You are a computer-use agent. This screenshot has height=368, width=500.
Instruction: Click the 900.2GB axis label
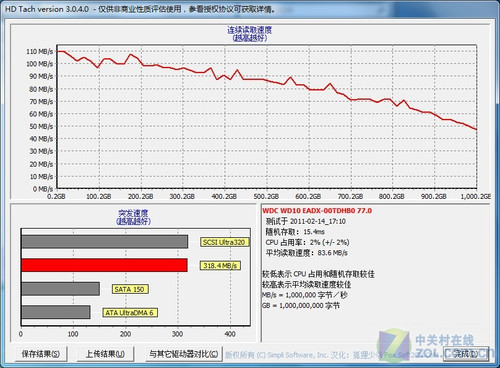pyautogui.click(x=434, y=196)
